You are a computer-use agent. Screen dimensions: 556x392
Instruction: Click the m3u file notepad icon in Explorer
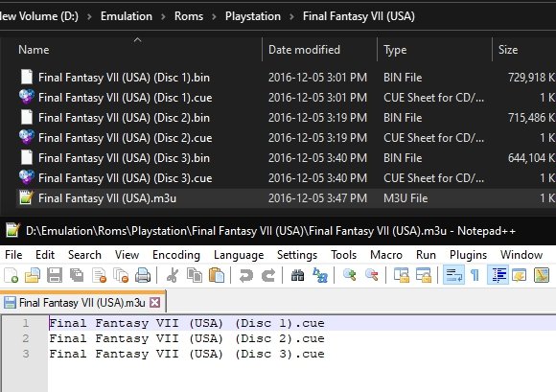[x=27, y=197]
